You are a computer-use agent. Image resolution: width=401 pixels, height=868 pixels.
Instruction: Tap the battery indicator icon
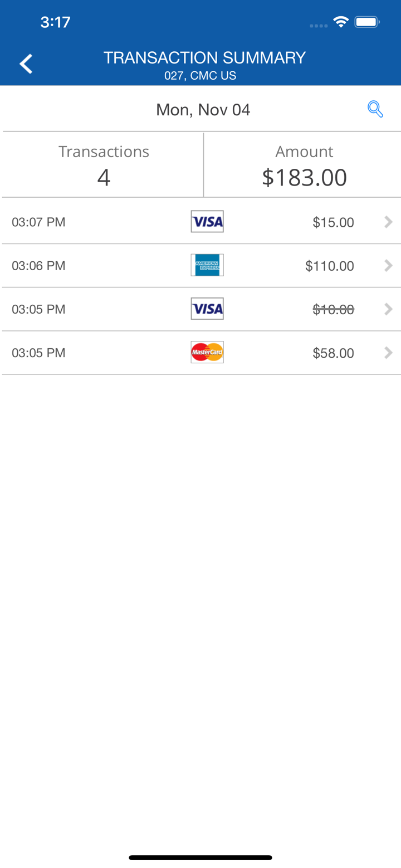click(x=367, y=22)
